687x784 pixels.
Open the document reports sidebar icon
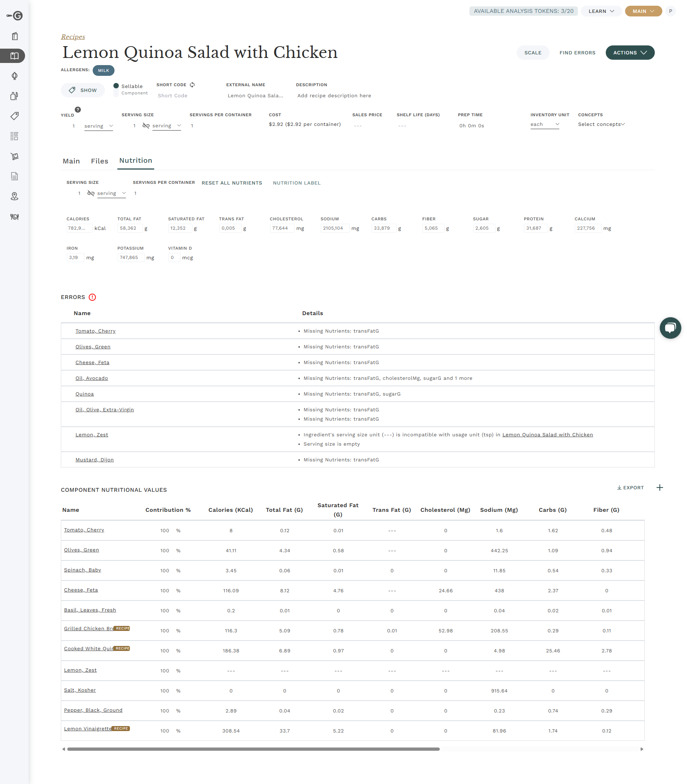tap(15, 176)
